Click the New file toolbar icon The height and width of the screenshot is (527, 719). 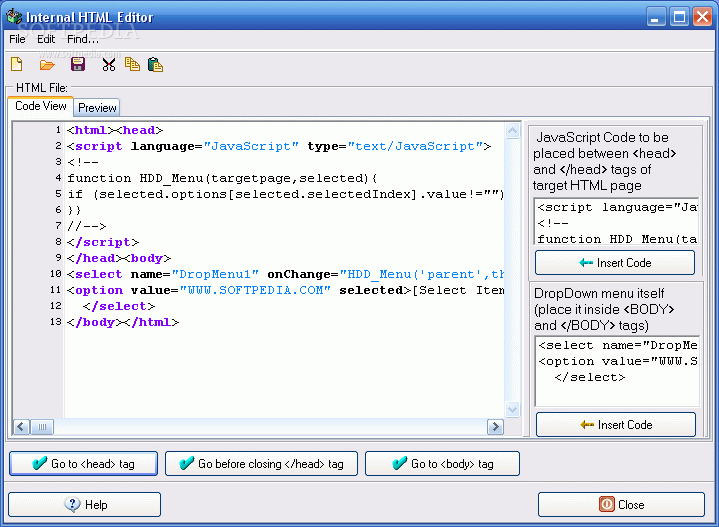(17, 64)
